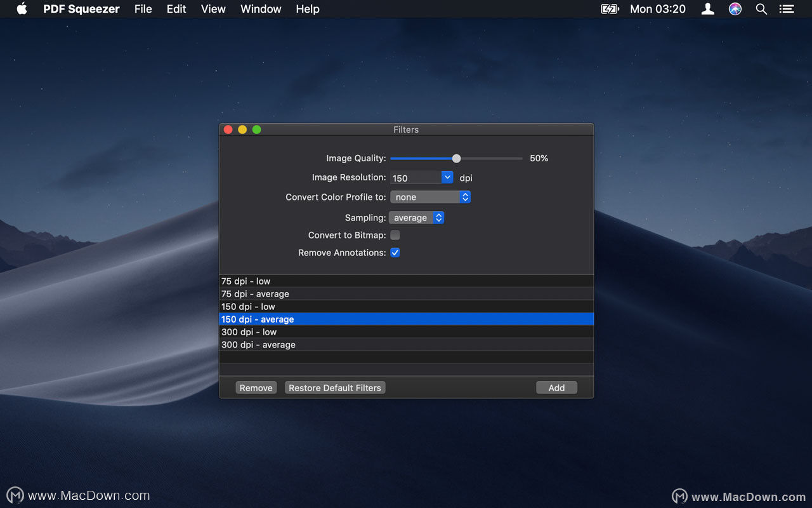
Task: Click the Remove button
Action: coord(256,388)
